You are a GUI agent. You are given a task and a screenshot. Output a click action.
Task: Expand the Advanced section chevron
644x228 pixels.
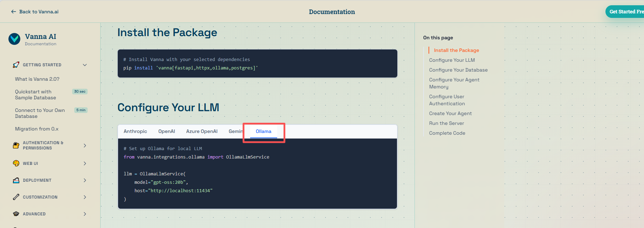click(85, 214)
